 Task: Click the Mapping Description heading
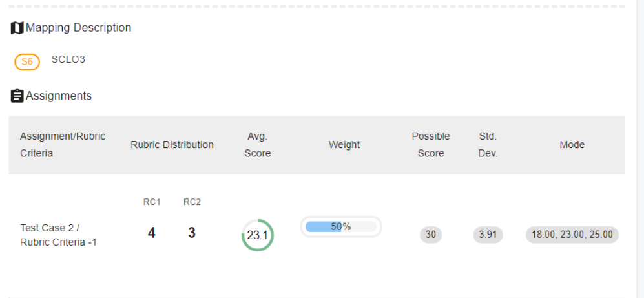pos(78,28)
